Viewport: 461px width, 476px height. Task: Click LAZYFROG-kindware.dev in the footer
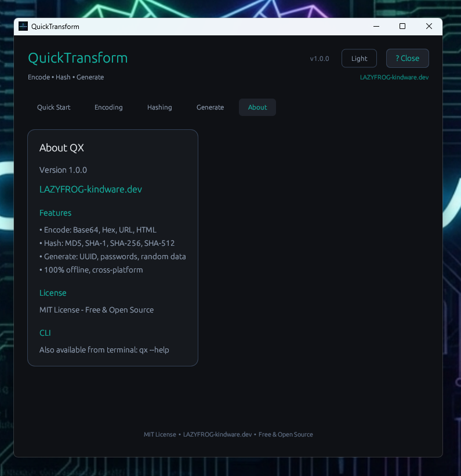(217, 434)
